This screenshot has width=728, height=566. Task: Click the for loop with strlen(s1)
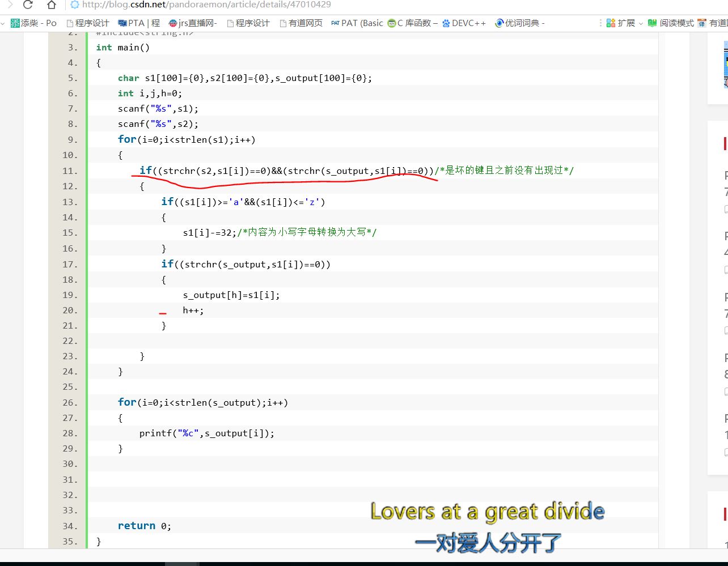coord(187,139)
